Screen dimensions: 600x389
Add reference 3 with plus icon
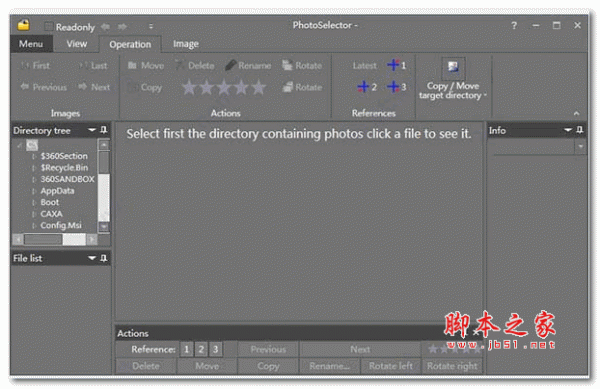[396, 87]
